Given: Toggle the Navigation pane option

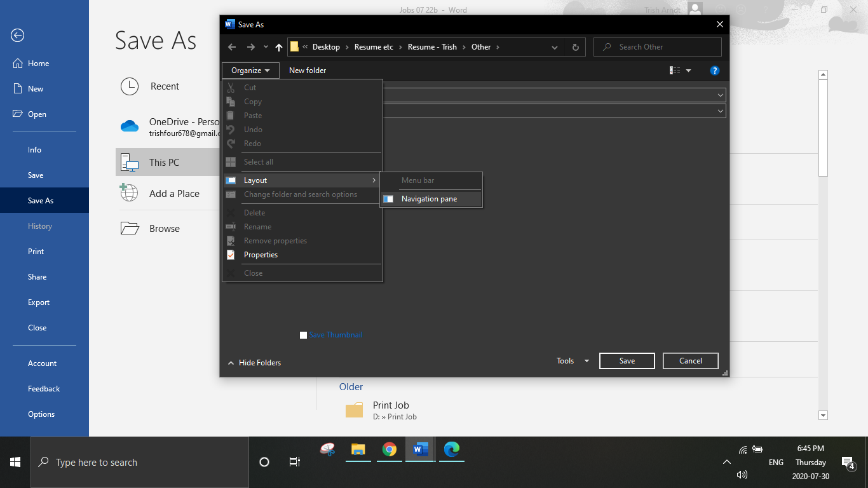Looking at the screenshot, I should coord(430,198).
